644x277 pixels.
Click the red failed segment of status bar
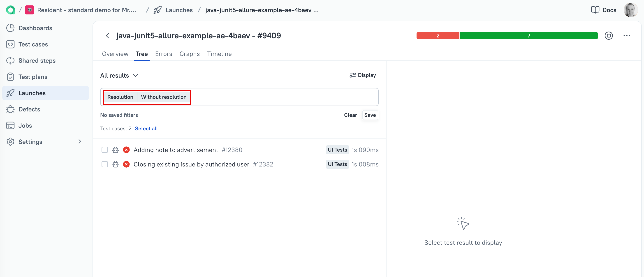point(438,35)
